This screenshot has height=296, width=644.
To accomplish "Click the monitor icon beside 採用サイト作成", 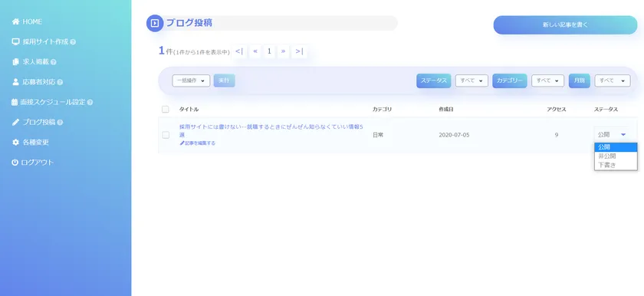I will (15, 42).
